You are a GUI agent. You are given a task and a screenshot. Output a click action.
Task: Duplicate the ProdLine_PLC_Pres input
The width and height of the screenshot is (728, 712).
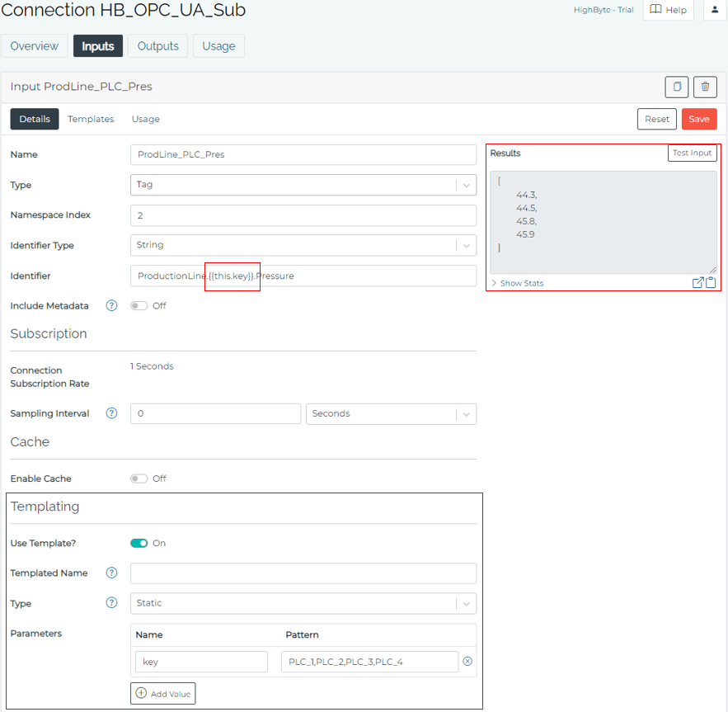(x=676, y=87)
